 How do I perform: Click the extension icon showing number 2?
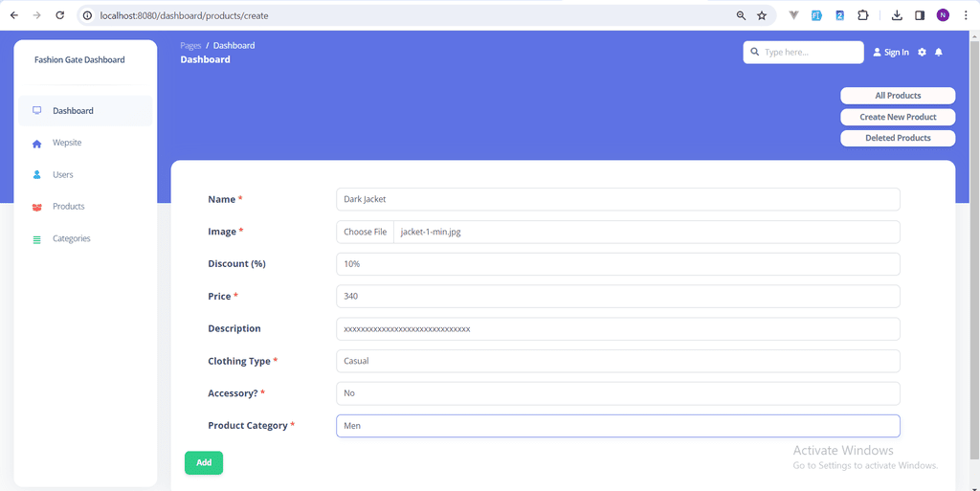point(839,15)
